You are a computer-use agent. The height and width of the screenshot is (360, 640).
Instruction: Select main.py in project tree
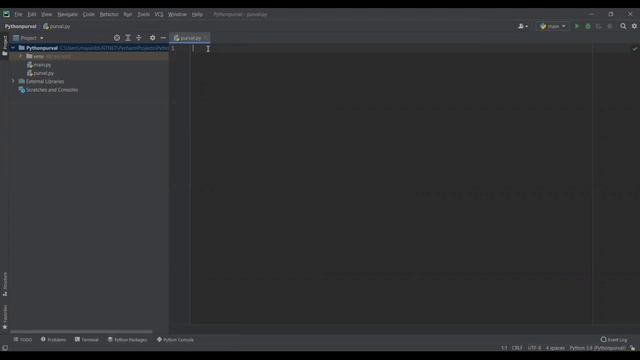39,65
